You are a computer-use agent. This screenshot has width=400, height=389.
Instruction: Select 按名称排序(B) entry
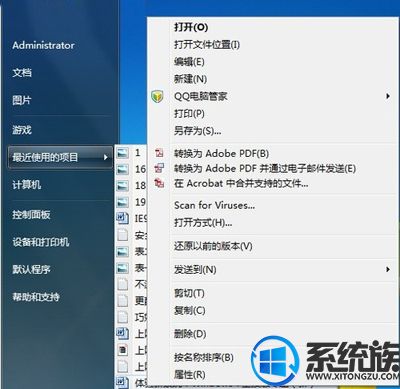204,357
